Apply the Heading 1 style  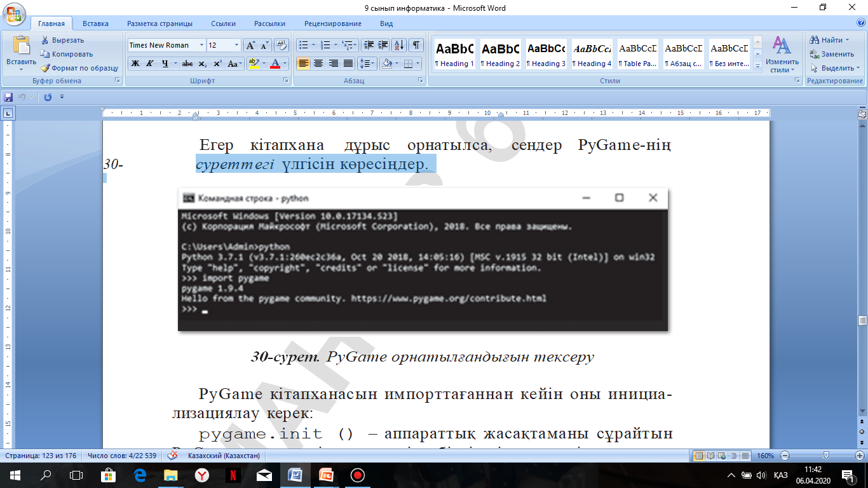click(454, 55)
